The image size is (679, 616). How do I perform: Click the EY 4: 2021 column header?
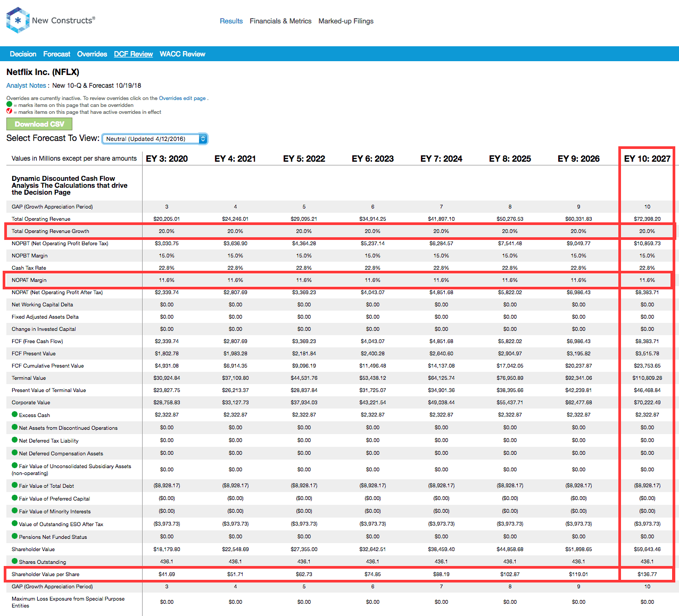(x=235, y=159)
